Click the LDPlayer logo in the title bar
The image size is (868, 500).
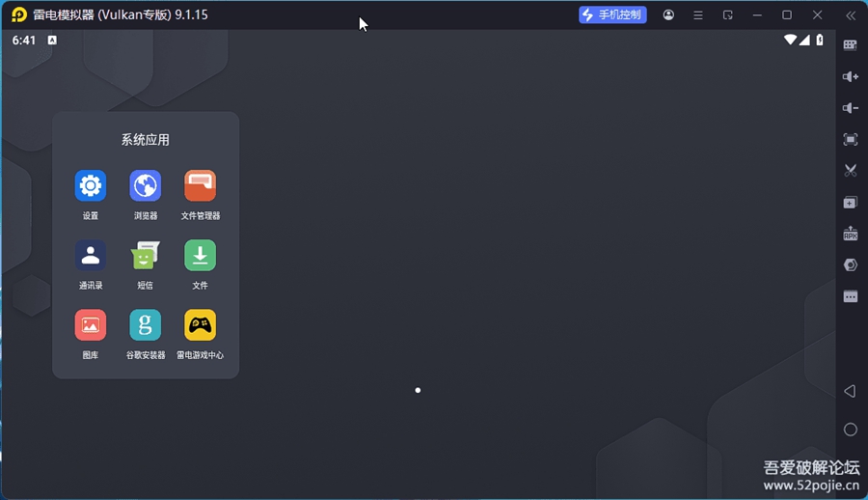[19, 15]
